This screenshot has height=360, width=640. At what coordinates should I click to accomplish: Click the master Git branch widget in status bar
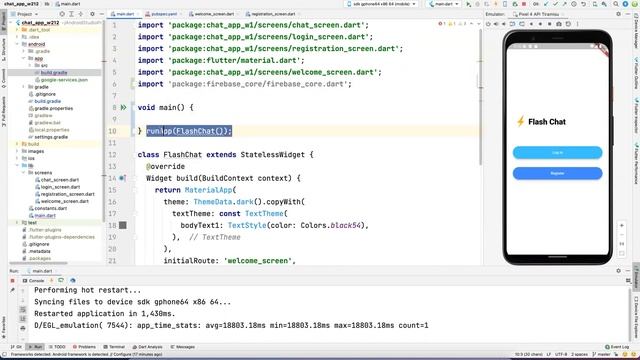602,354
